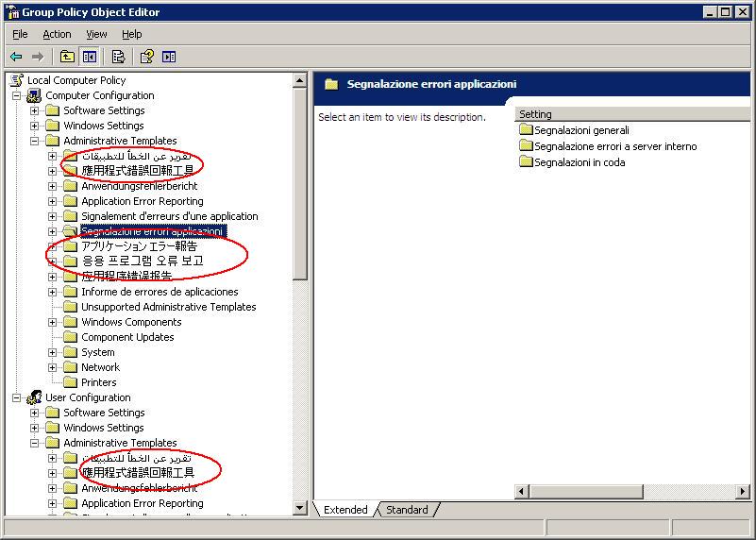This screenshot has width=756, height=540.
Task: Click the Show/Hide Action Pane toolbar icon
Action: click(x=169, y=57)
